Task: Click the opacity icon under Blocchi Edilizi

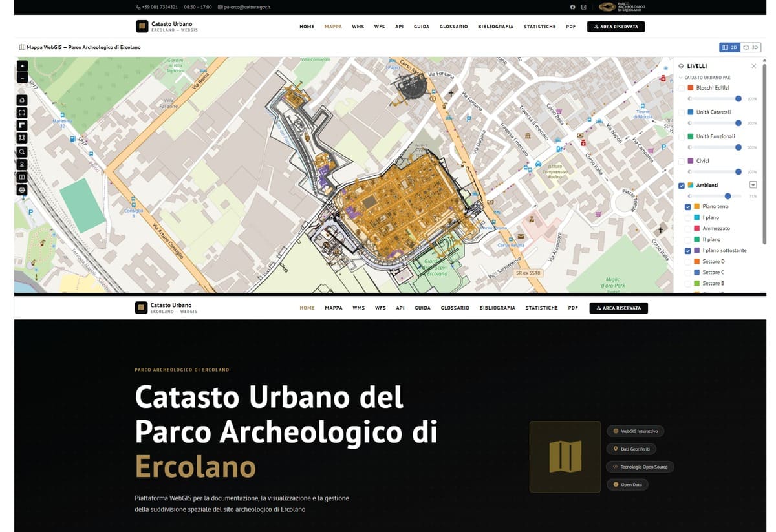Action: pos(689,98)
